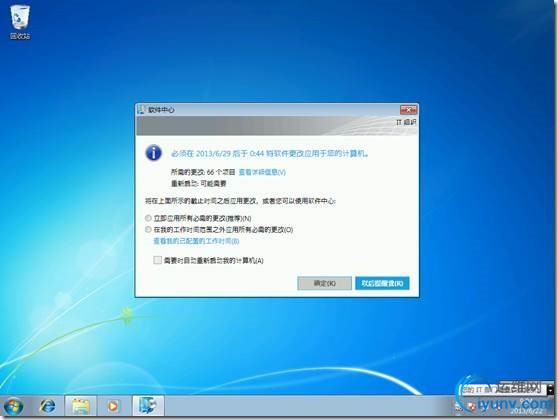This screenshot has width=558, height=420.
Task: Open the Windows Start menu orb
Action: [x=13, y=406]
